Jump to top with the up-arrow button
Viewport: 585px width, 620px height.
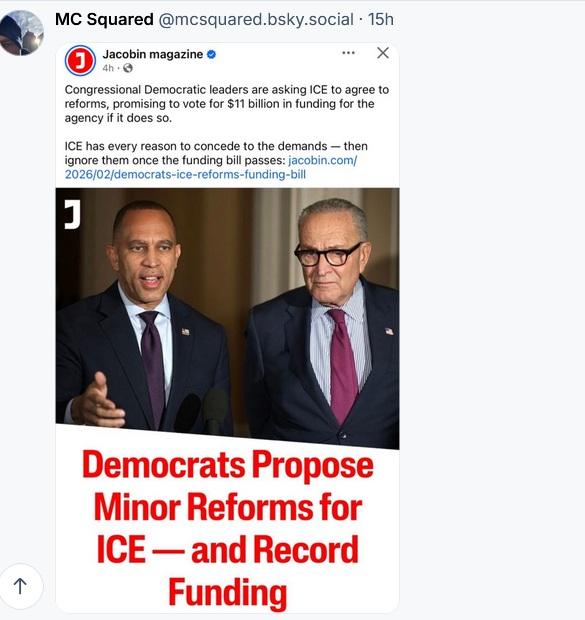[20, 586]
